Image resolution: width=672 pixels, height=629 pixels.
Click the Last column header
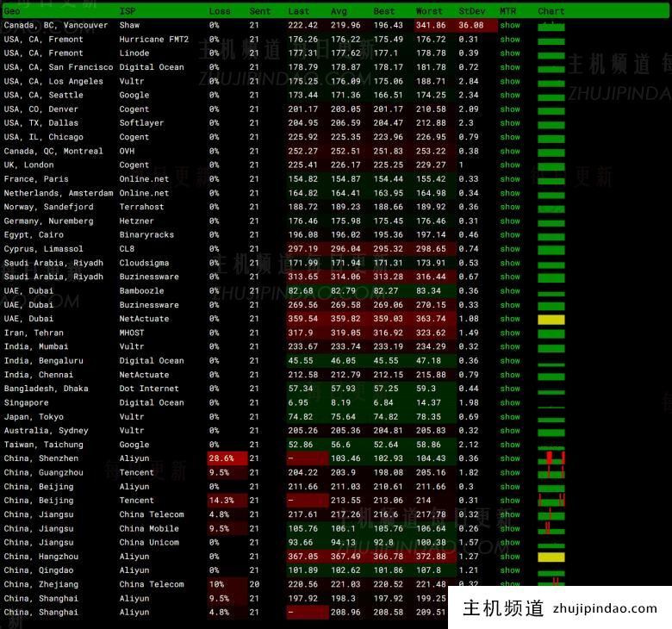pyautogui.click(x=299, y=11)
